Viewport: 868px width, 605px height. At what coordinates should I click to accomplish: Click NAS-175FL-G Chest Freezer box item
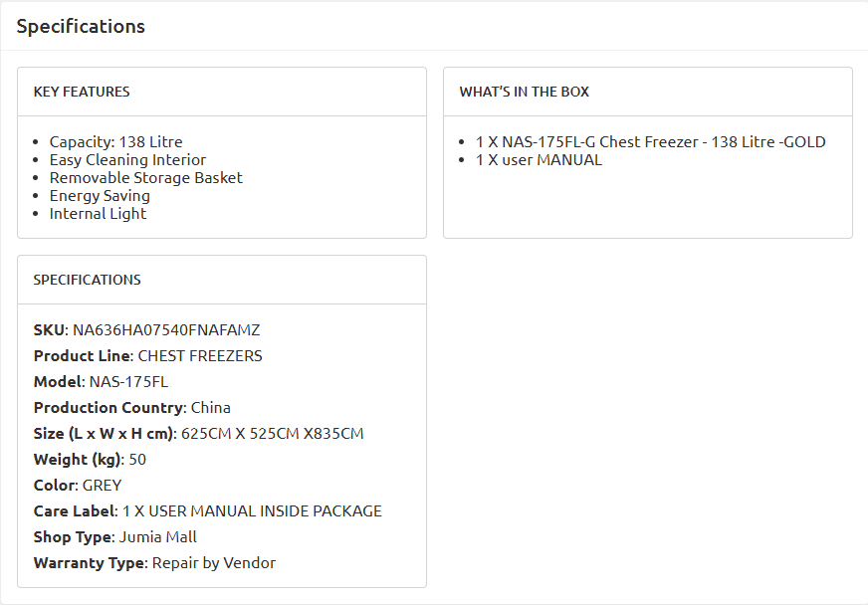click(x=650, y=141)
